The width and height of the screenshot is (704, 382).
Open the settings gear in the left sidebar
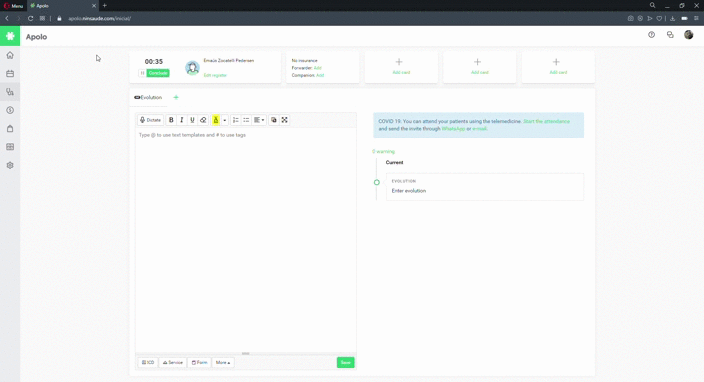pos(10,165)
